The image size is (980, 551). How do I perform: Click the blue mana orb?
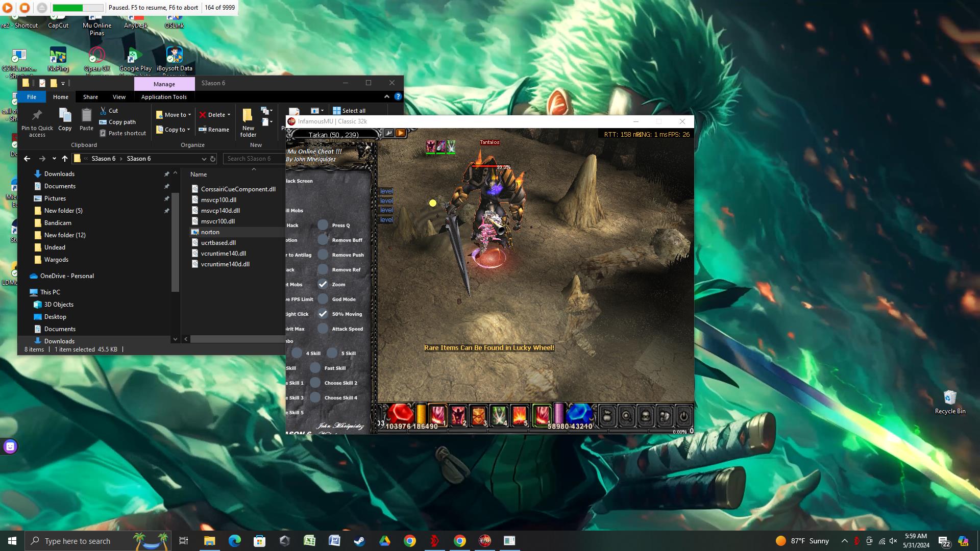point(579,414)
